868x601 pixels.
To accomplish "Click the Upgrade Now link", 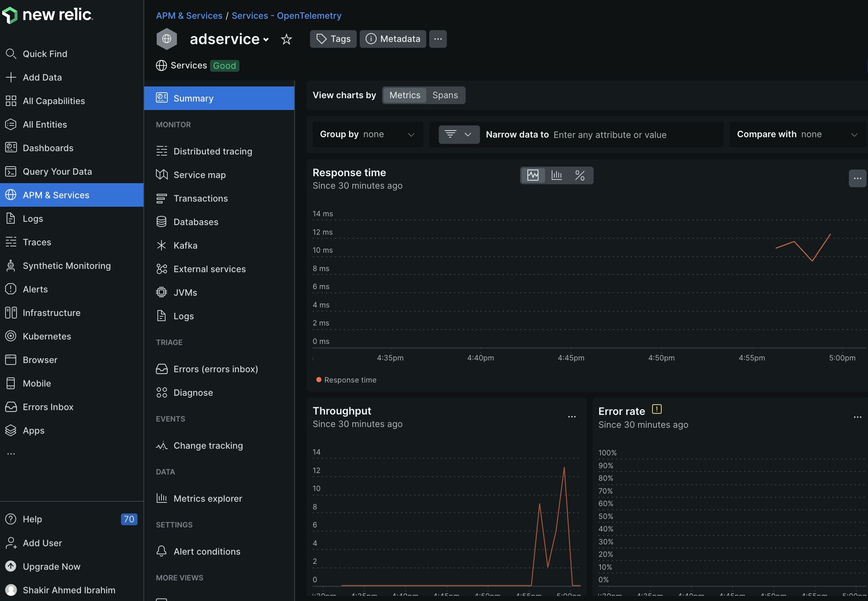I will coord(51,566).
